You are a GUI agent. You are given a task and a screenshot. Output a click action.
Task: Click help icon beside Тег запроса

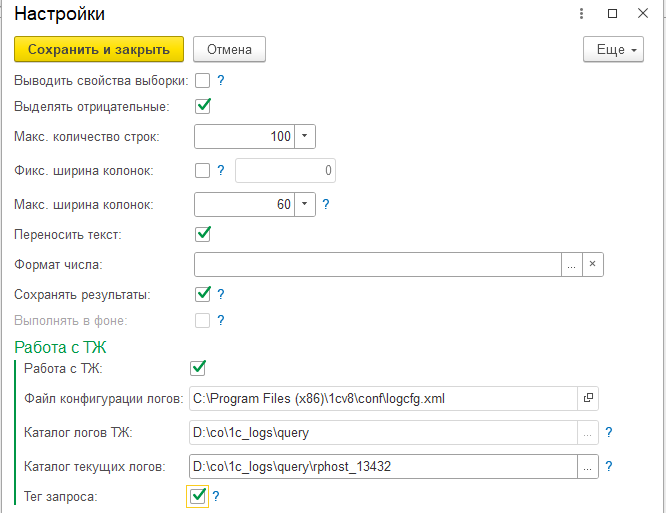(215, 496)
